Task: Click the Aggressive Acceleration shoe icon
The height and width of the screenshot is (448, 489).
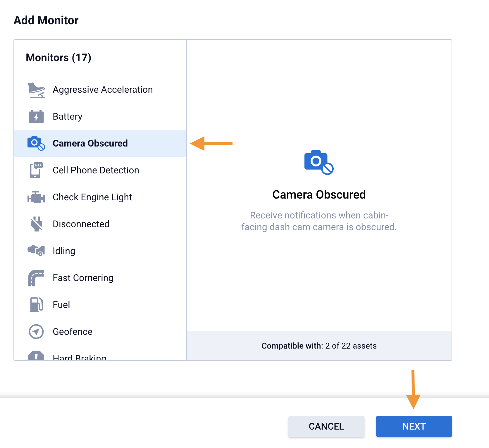Action: 36,90
